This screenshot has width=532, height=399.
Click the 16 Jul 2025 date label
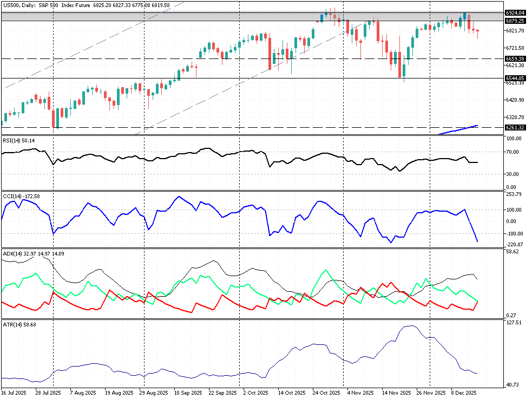coord(14,393)
